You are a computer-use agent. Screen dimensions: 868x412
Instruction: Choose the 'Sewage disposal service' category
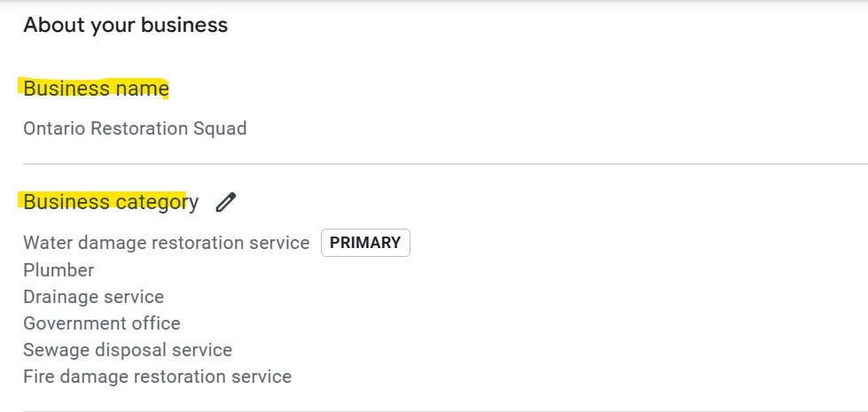128,350
